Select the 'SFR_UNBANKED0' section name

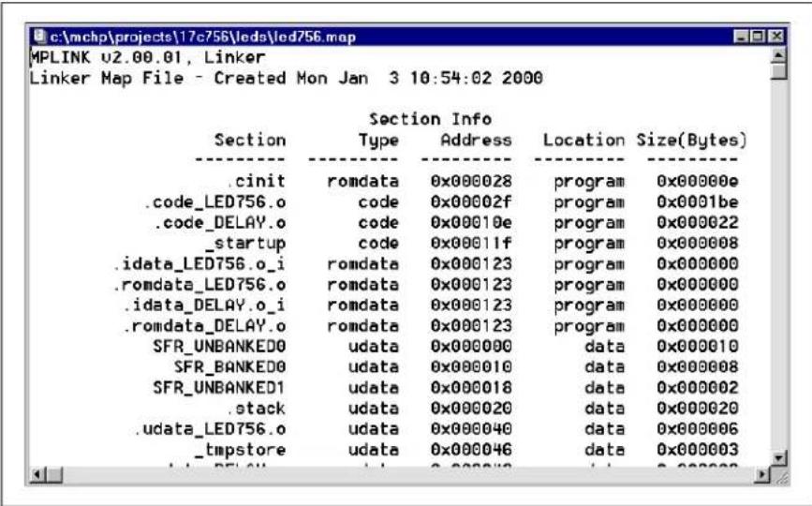coord(219,347)
